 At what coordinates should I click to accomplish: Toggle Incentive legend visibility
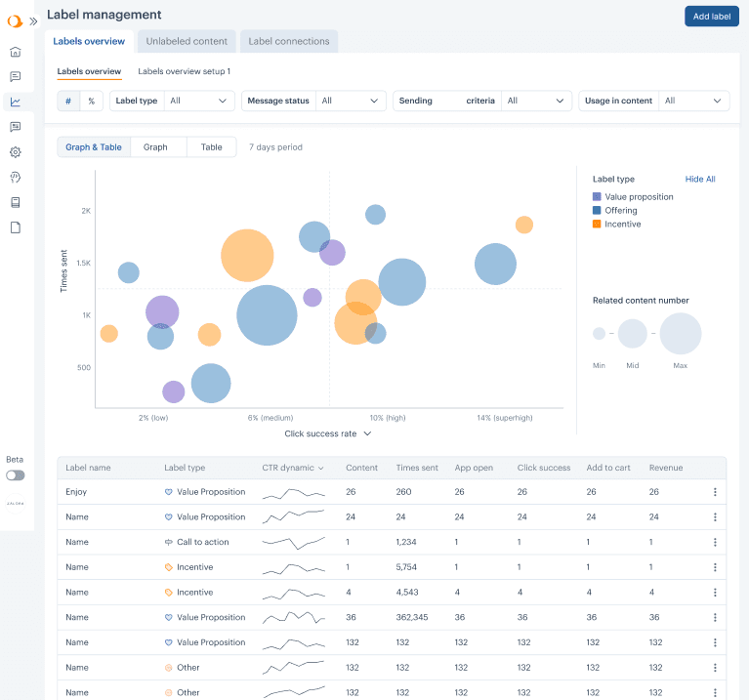(617, 224)
